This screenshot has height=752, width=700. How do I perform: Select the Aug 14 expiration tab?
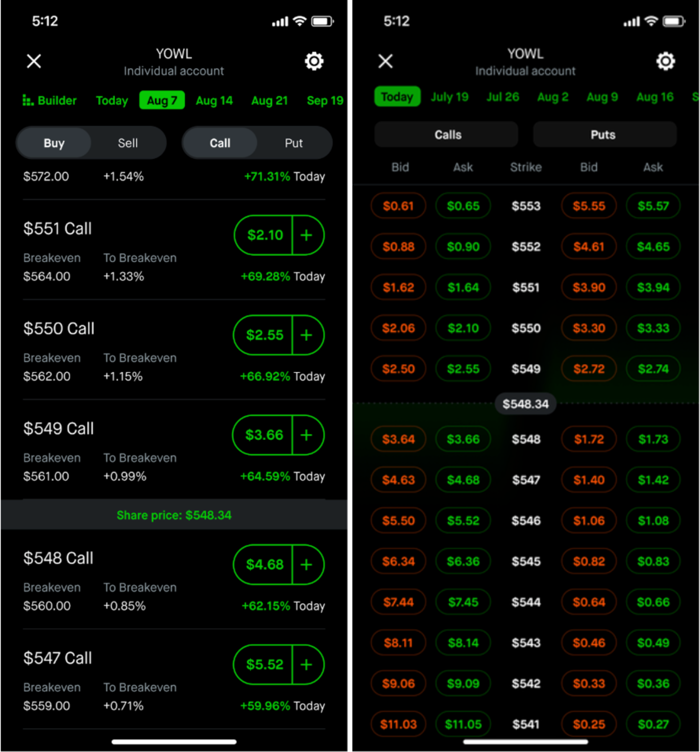tap(214, 100)
